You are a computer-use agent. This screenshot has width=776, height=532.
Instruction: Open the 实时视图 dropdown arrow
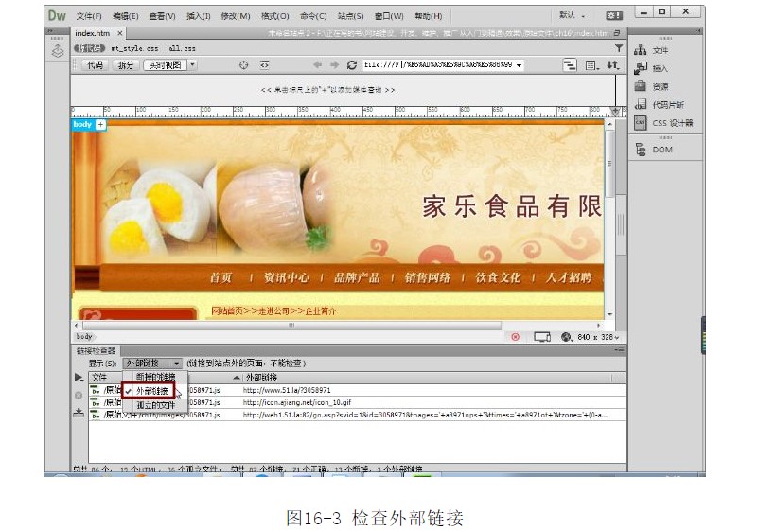pos(192,65)
